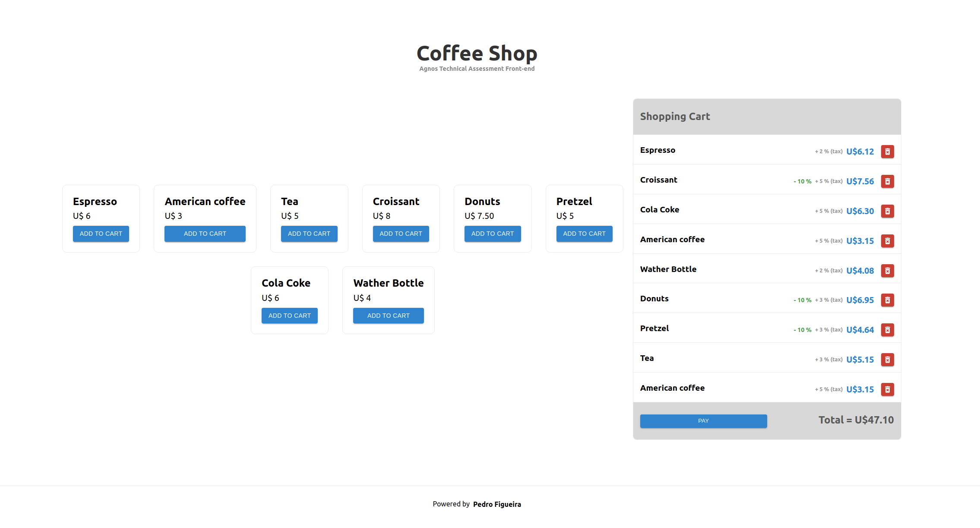Add American coffee to cart

coord(205,234)
